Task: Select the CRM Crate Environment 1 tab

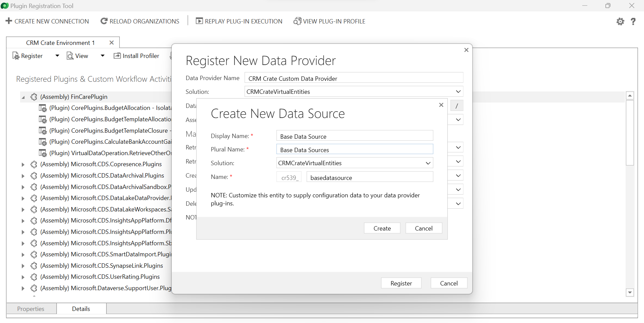Action: pyautogui.click(x=60, y=43)
